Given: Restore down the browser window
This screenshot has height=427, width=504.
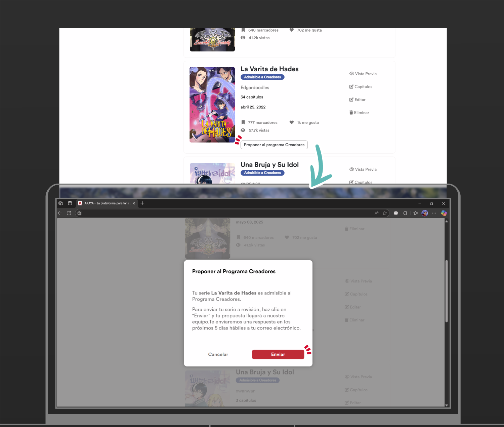Looking at the screenshot, I should pos(432,203).
